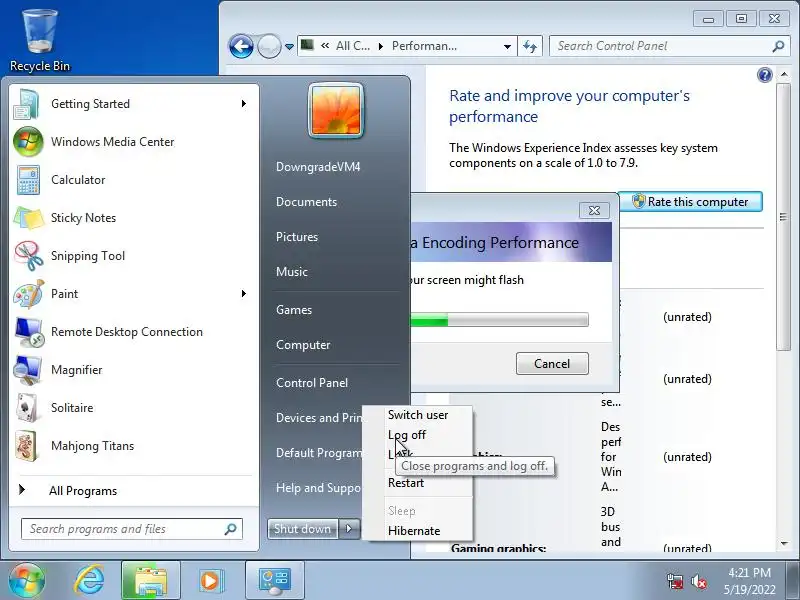Click the assessment progress bar
Viewport: 800px width, 600px height.
coord(499,320)
